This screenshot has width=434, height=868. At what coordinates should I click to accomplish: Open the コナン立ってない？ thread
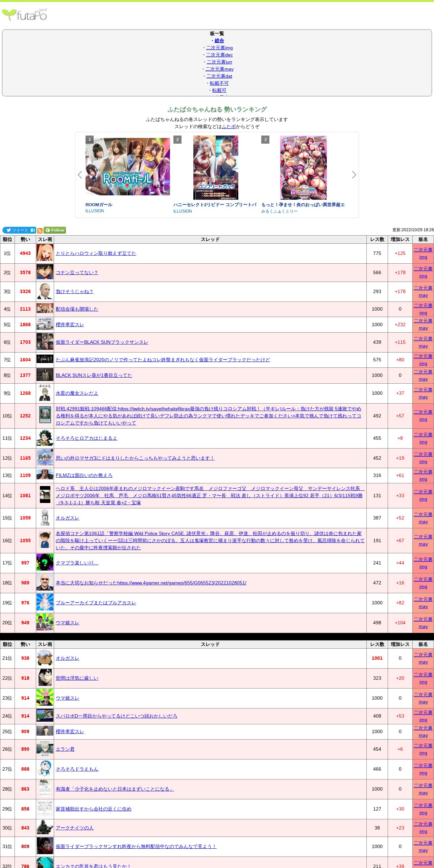tap(77, 272)
